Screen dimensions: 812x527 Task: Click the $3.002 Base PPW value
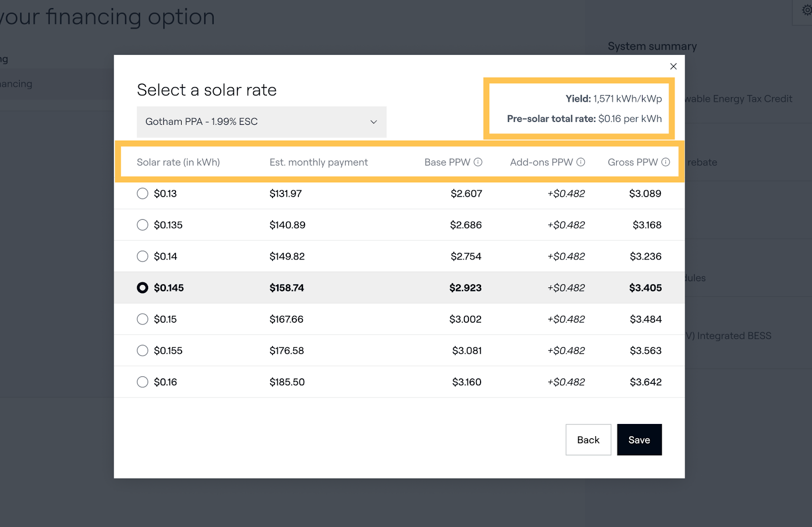click(465, 319)
